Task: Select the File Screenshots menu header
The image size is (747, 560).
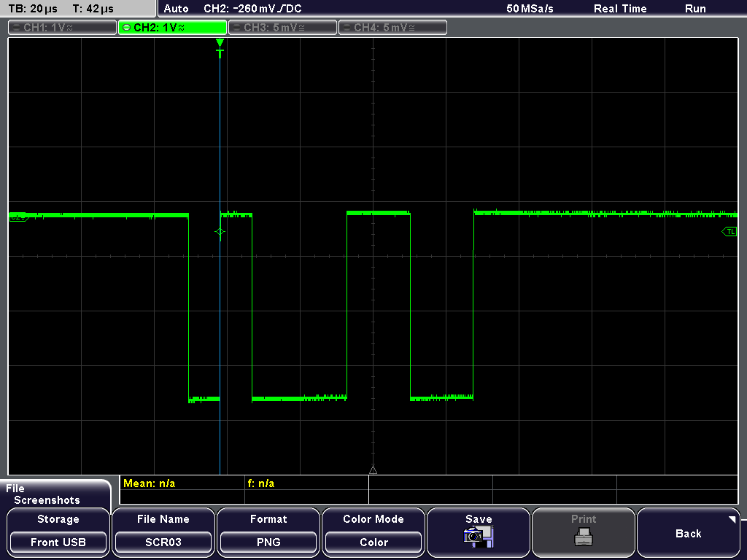Action: (x=55, y=494)
